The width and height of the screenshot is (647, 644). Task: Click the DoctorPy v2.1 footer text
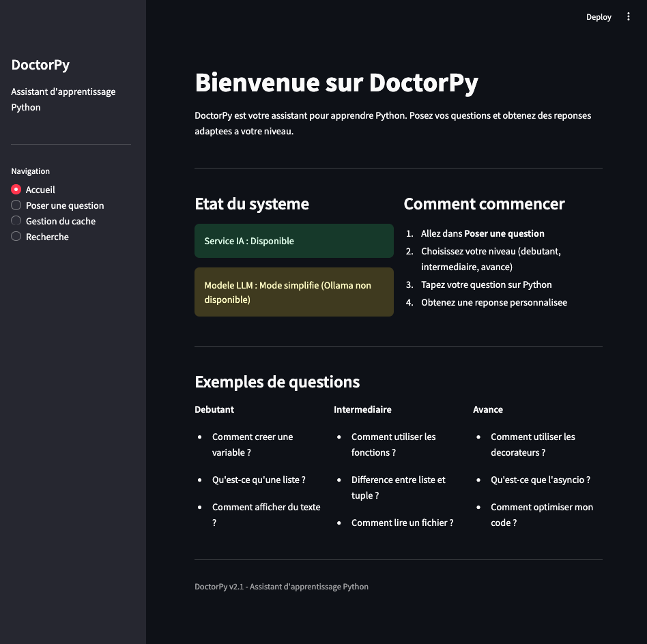(x=281, y=587)
